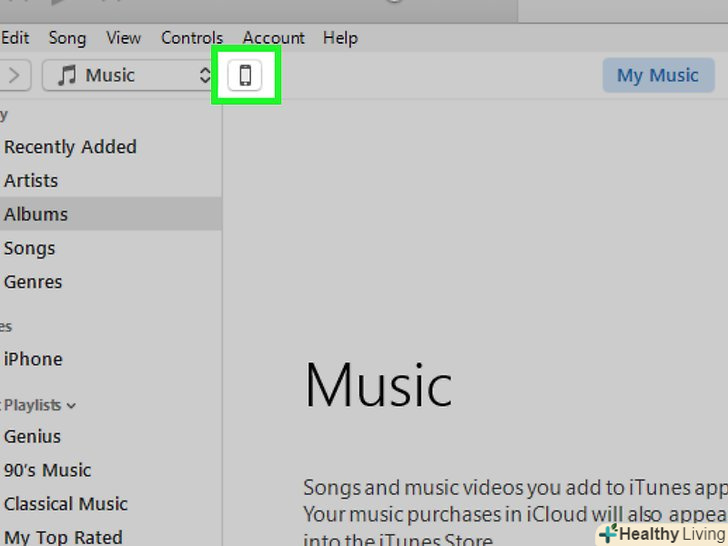Open the View menu
The image size is (728, 546).
(x=124, y=38)
